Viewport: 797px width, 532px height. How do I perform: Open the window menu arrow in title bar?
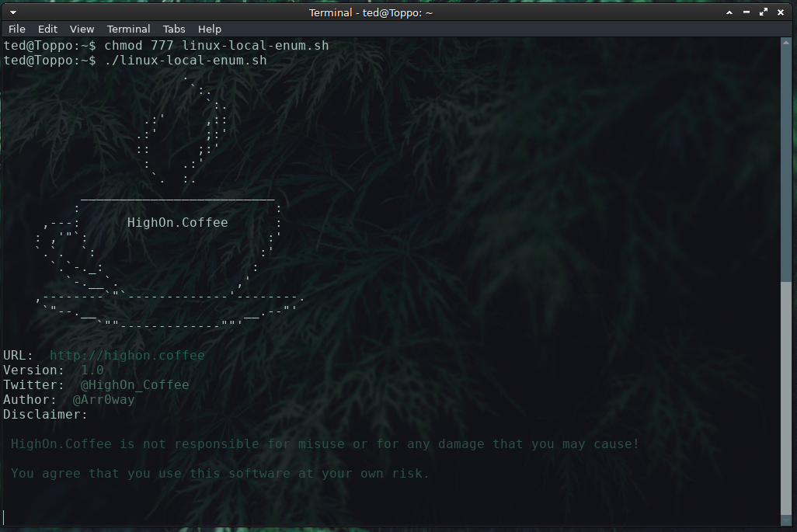pos(13,12)
